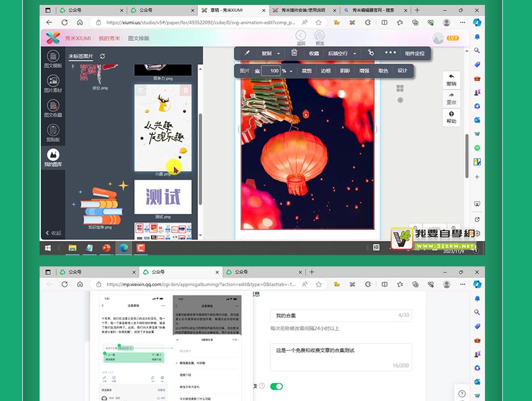The width and height of the screenshot is (532, 401).
Task: Open Windows Start menu
Action: 48,248
